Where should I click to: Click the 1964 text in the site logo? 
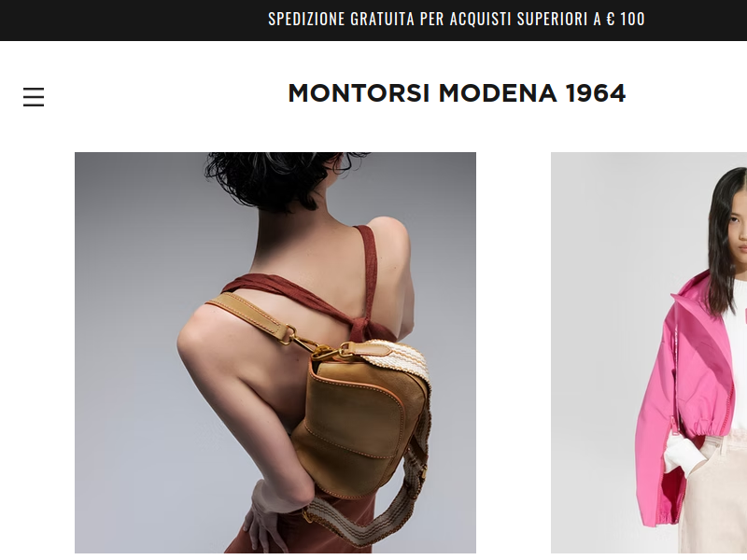(x=596, y=92)
